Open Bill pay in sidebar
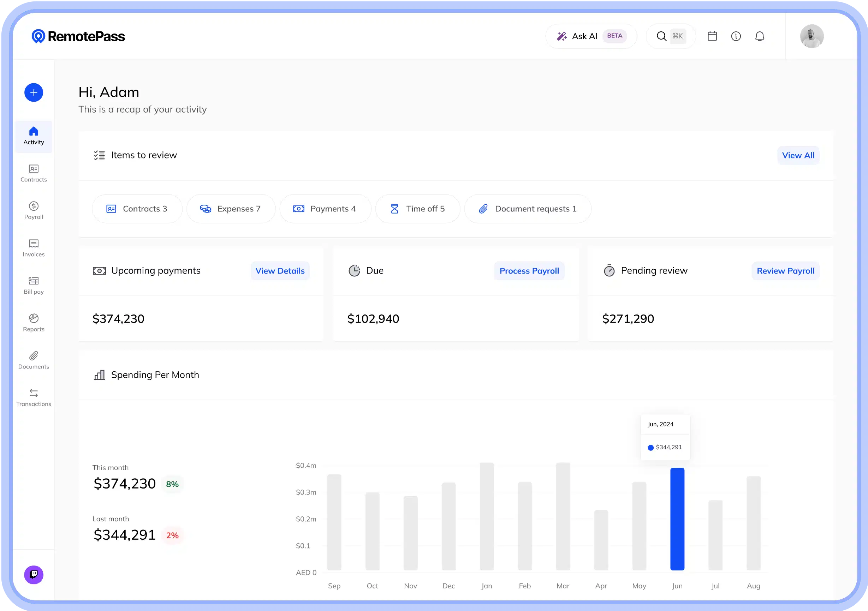Screen dimensions: 868x611 tap(34, 286)
